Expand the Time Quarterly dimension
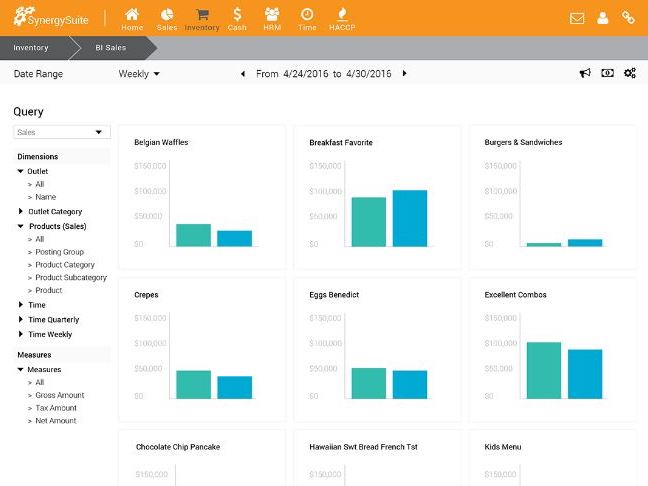 pyautogui.click(x=21, y=320)
